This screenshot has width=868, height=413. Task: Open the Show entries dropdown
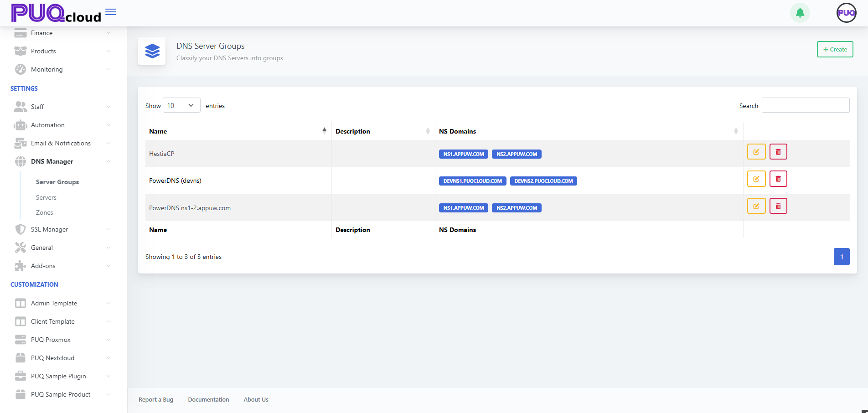pyautogui.click(x=181, y=105)
